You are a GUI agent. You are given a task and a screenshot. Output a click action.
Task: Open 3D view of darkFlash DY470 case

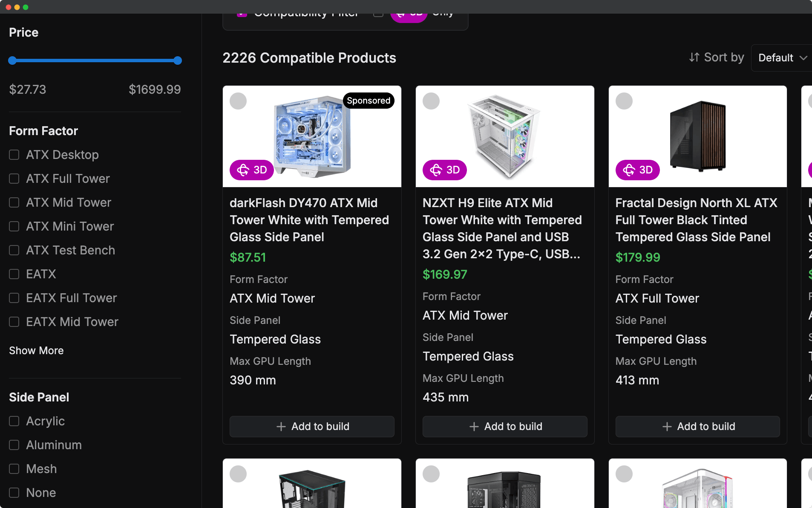point(252,170)
